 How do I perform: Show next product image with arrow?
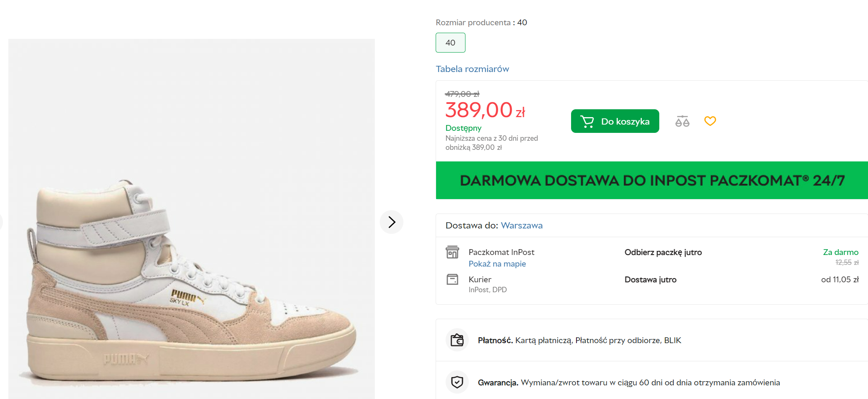[391, 222]
